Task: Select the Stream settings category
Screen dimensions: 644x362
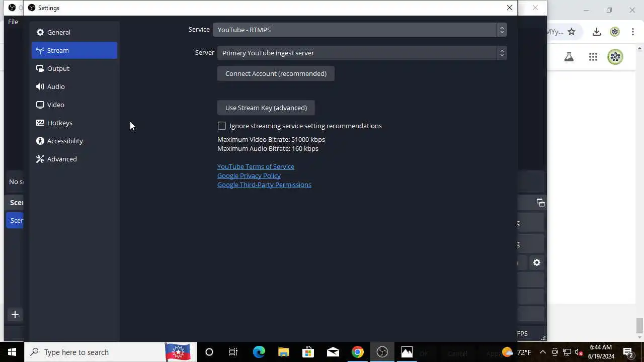Action: (74, 50)
